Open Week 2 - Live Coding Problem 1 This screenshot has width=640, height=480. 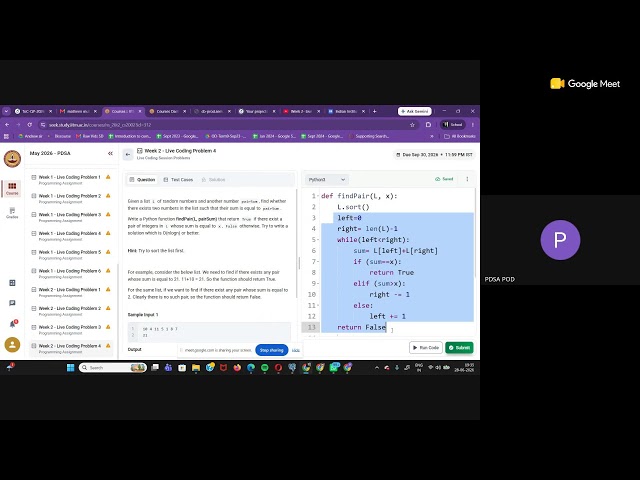click(x=70, y=292)
